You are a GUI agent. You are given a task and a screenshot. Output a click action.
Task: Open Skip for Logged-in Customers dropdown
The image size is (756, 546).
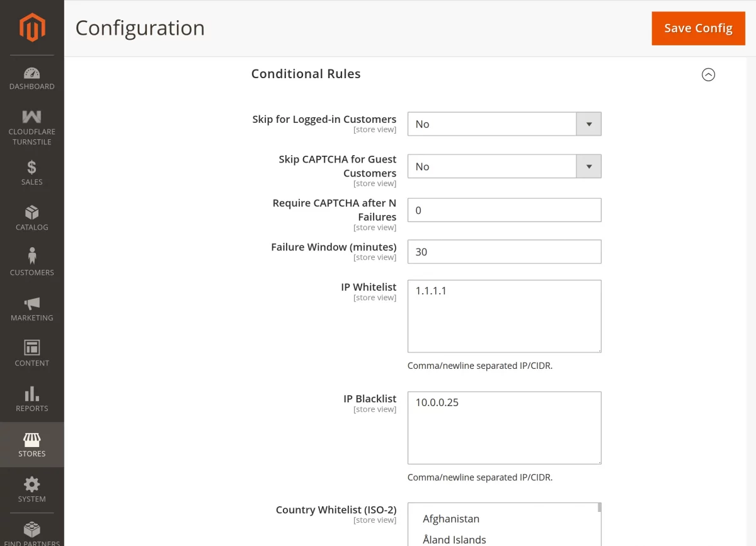coord(505,124)
